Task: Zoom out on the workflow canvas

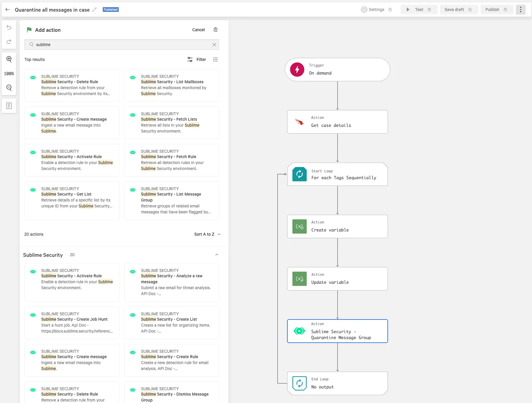Action: pos(9,88)
